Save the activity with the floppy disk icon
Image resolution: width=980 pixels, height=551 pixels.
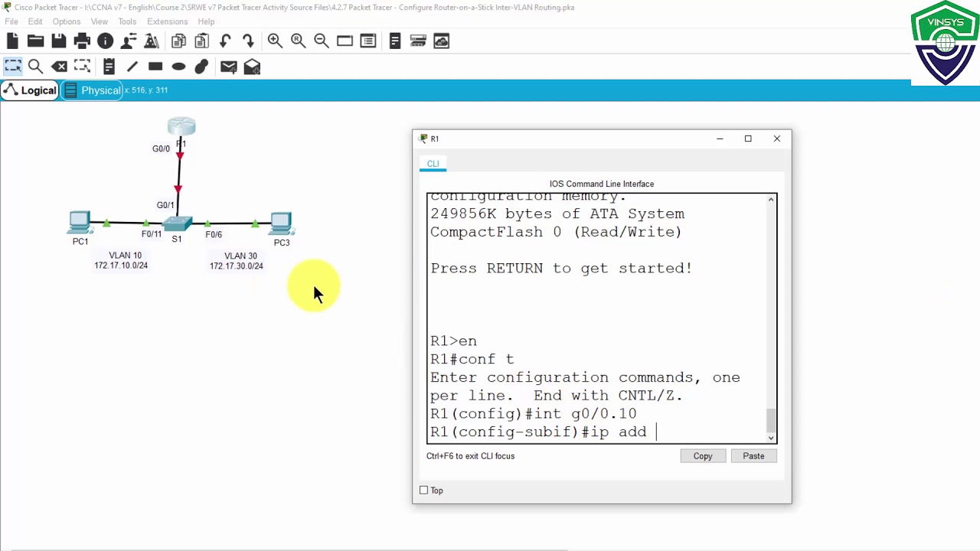coord(59,41)
